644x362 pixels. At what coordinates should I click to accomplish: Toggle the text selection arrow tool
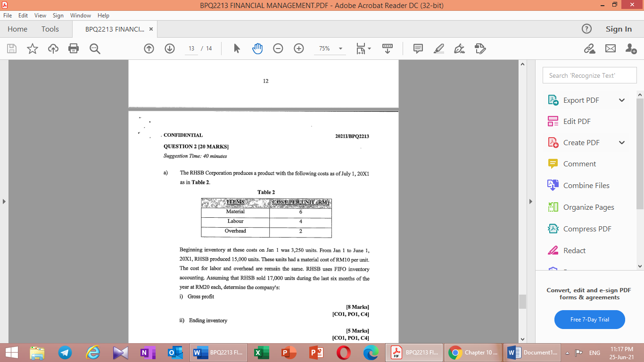tap(237, 49)
